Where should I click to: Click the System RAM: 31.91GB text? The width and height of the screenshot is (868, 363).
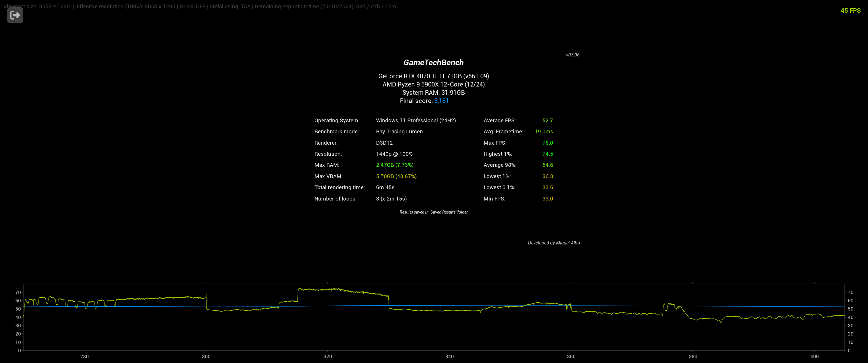(433, 93)
